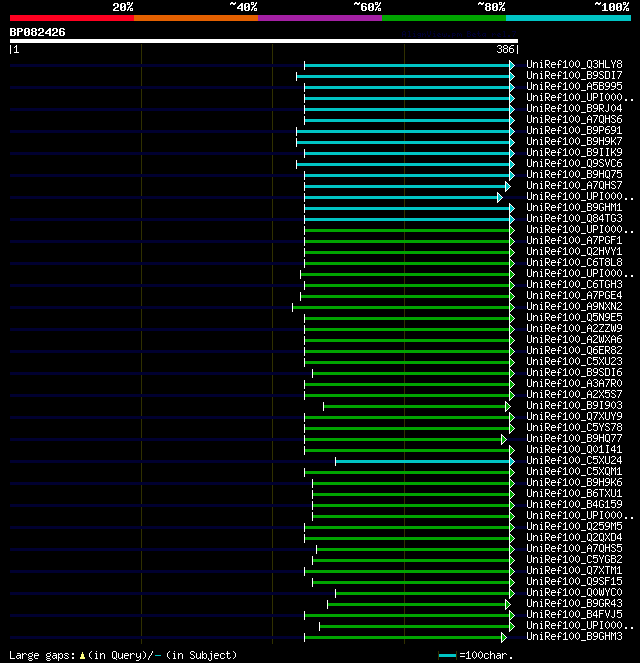640x663 pixels.
Task: Click the orange ~40% identity legend segment
Action: pos(196,18)
